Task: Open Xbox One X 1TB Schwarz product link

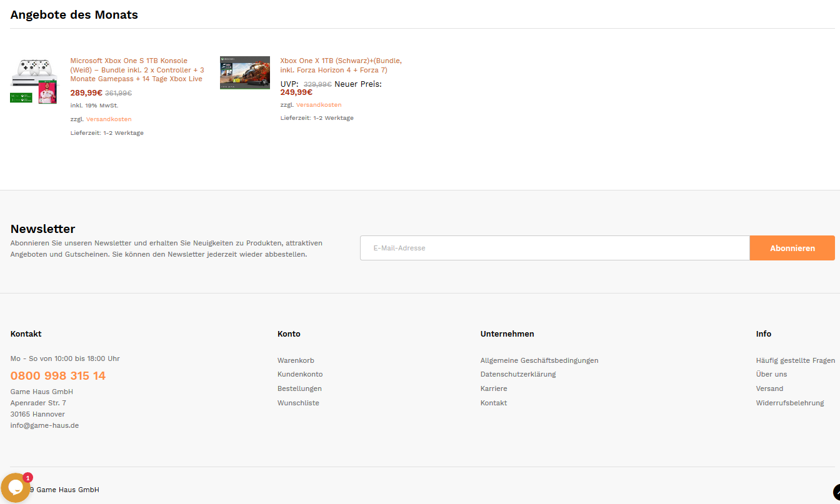Action: (341, 66)
